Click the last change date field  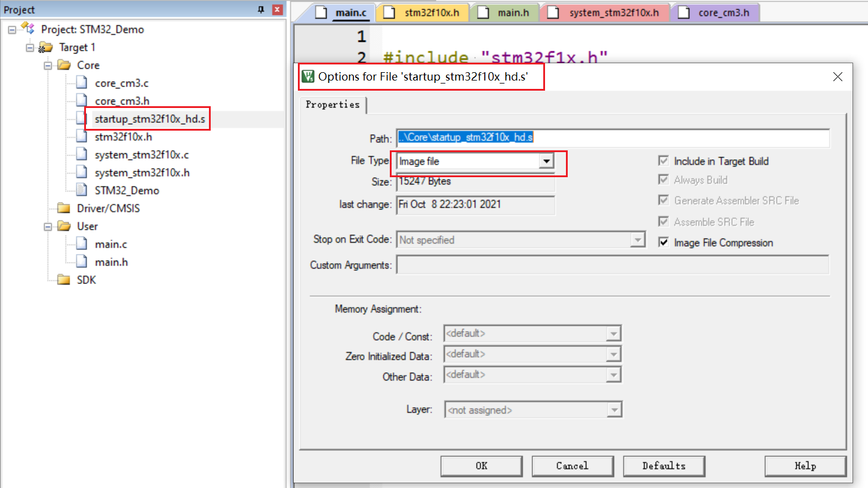[476, 205]
